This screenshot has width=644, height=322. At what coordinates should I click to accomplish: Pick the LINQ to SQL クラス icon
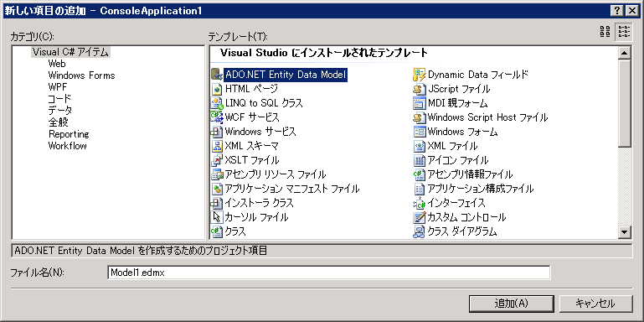(x=216, y=103)
